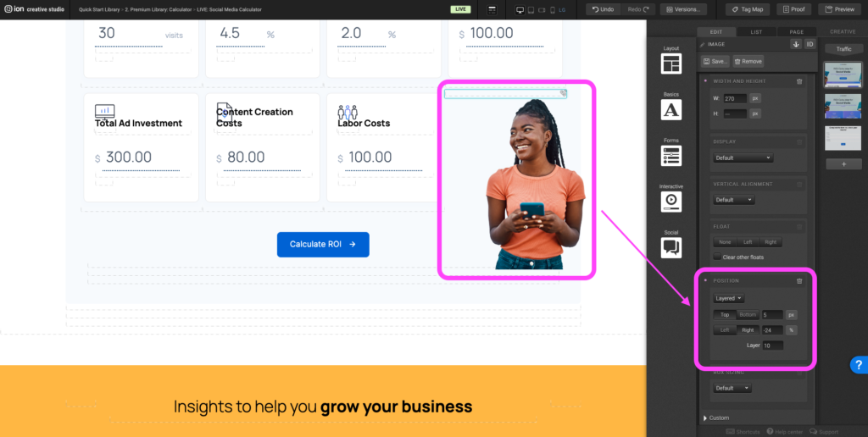Switch to mobile phone device view
The height and width of the screenshot is (437, 868).
coord(553,10)
